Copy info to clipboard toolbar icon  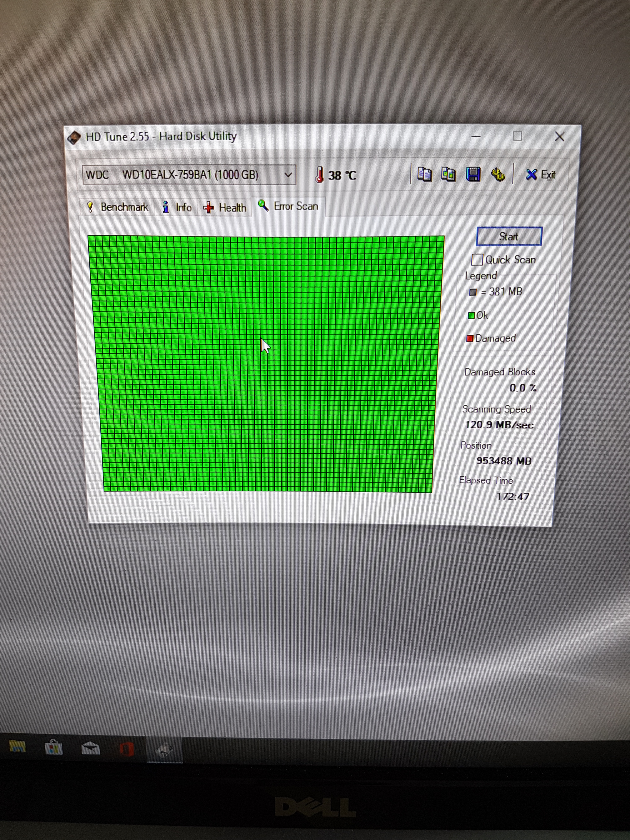pyautogui.click(x=424, y=174)
